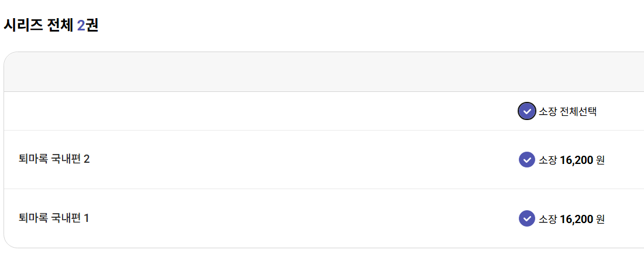Click the purple number 2 in the heading
Image resolution: width=644 pixels, height=267 pixels.
81,25
